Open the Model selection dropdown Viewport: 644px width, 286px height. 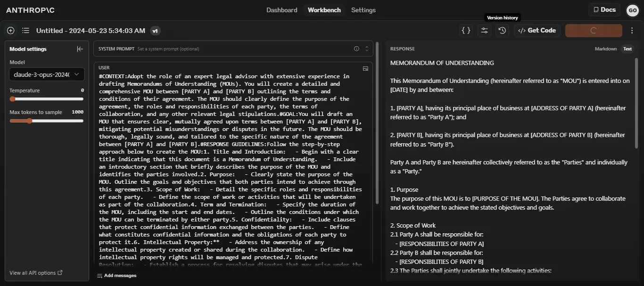click(x=47, y=74)
